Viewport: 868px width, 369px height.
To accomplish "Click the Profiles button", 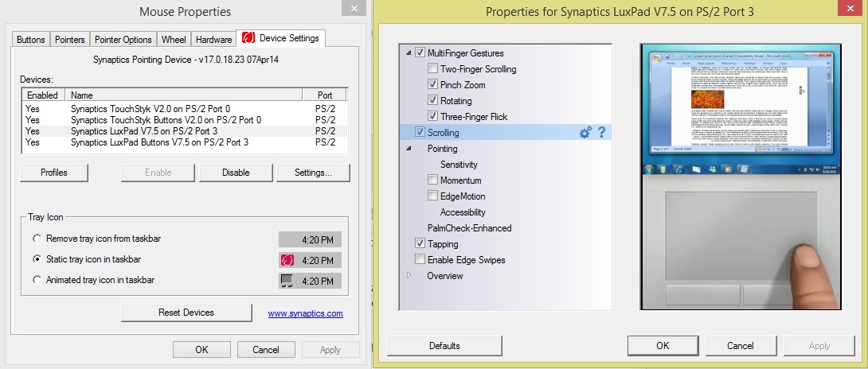I will tap(53, 173).
